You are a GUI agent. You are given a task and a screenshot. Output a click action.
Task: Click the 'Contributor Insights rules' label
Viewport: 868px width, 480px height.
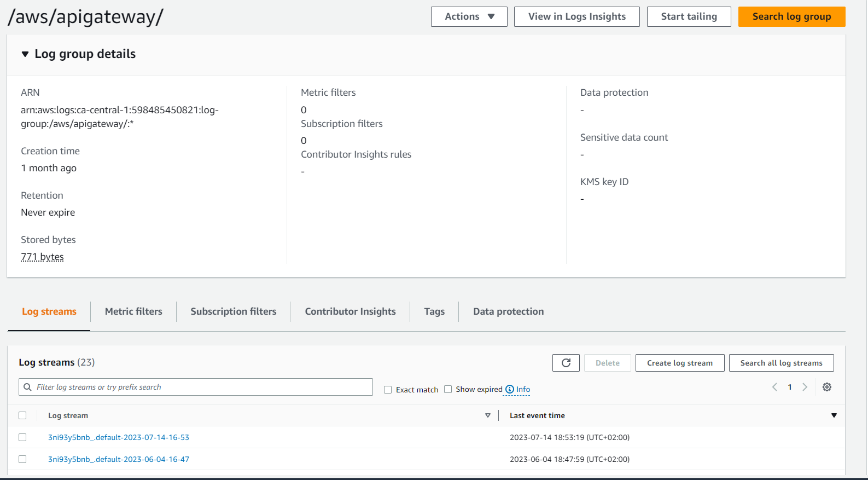click(356, 154)
